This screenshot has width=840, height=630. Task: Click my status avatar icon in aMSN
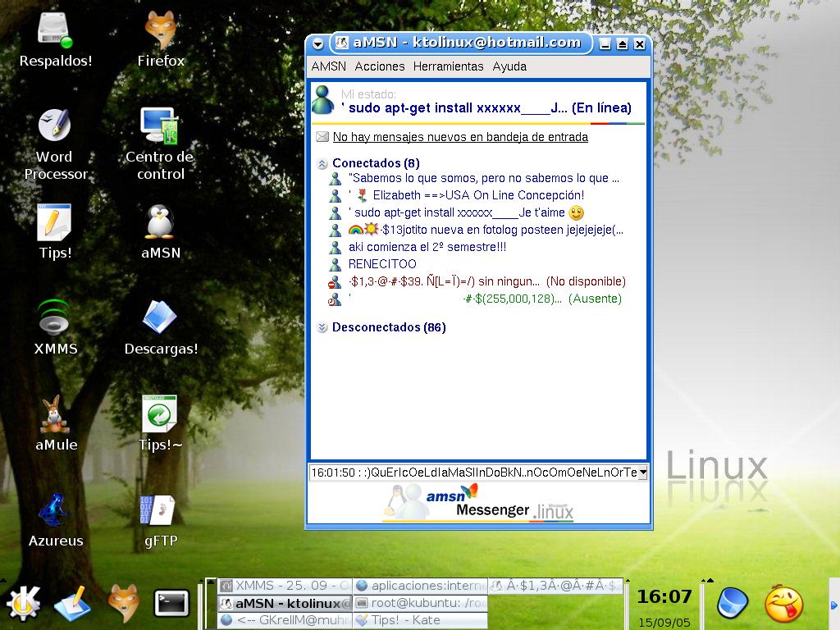323,100
